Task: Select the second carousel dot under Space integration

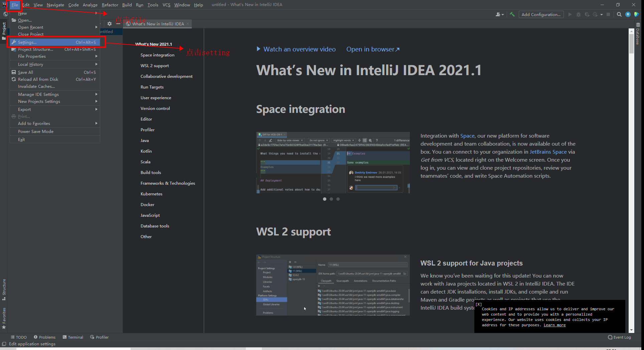Action: [x=331, y=199]
